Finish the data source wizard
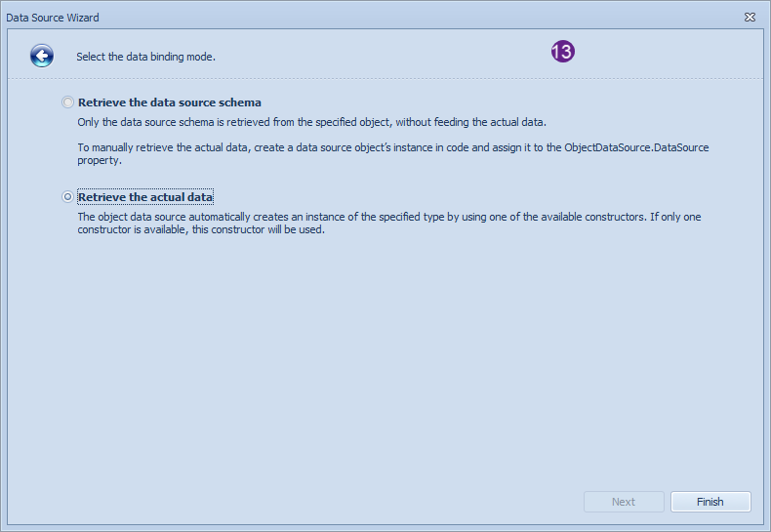Screen dimensions: 771x532 pyautogui.click(x=710, y=502)
